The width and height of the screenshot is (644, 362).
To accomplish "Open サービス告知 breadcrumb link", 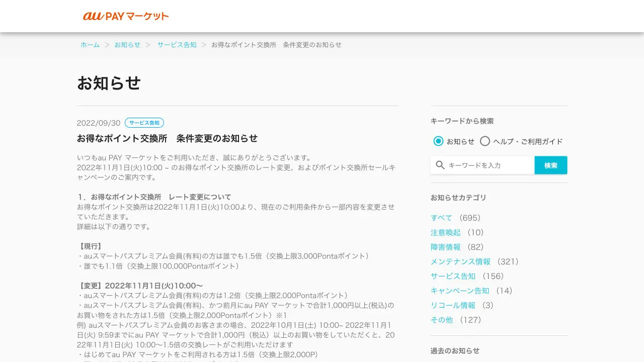I will [x=177, y=45].
